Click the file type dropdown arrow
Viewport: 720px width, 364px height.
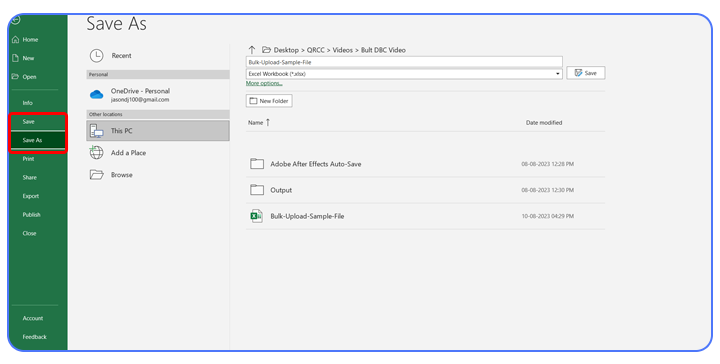tap(557, 73)
